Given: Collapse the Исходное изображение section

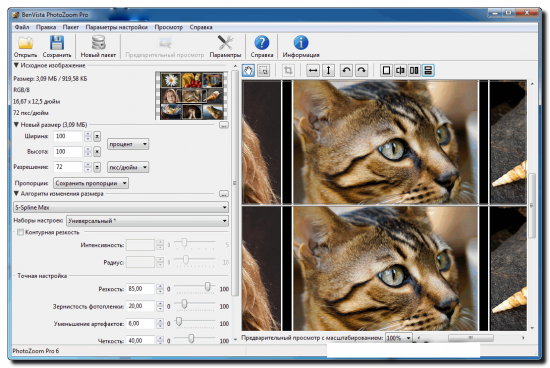Looking at the screenshot, I should click(16, 65).
